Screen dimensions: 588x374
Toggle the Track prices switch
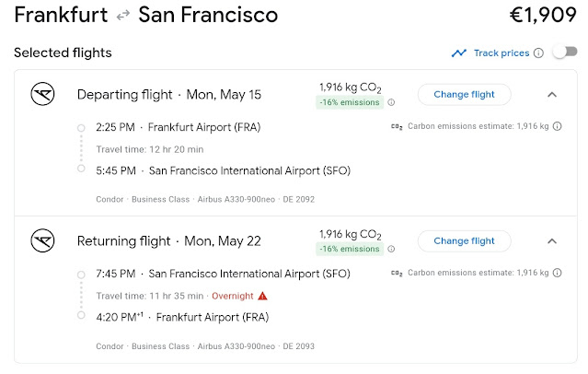pos(563,53)
